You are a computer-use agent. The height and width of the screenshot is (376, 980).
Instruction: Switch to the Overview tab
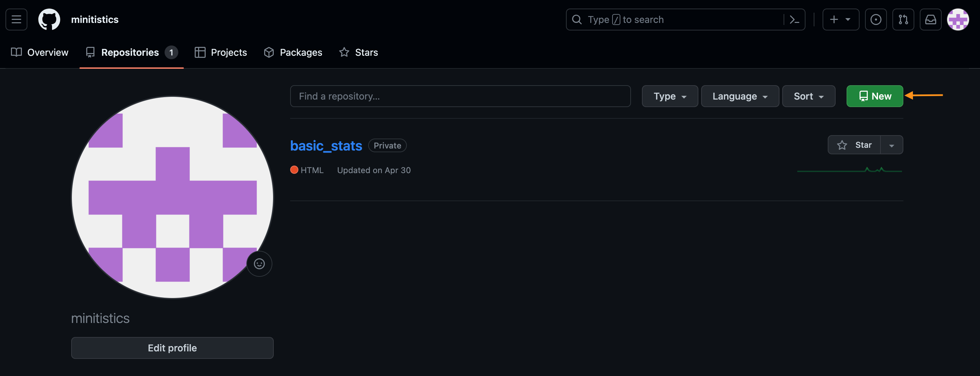click(x=40, y=53)
